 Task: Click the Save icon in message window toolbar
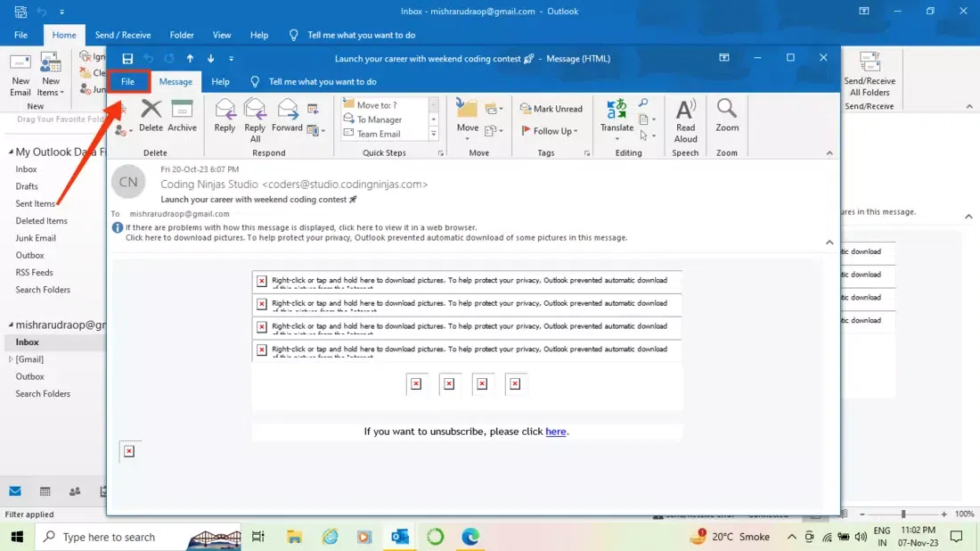point(127,59)
